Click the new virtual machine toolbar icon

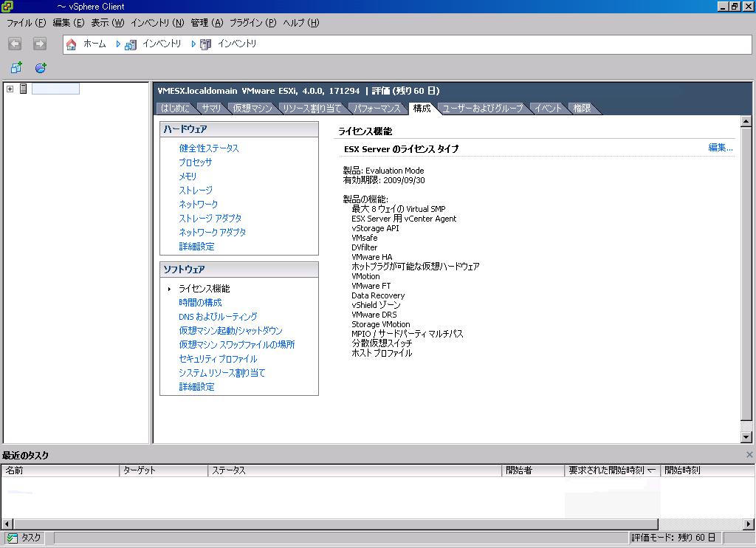[x=16, y=67]
